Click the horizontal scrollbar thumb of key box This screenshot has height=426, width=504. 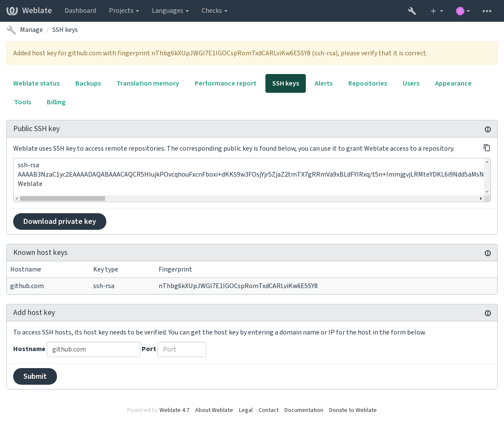tap(63, 198)
